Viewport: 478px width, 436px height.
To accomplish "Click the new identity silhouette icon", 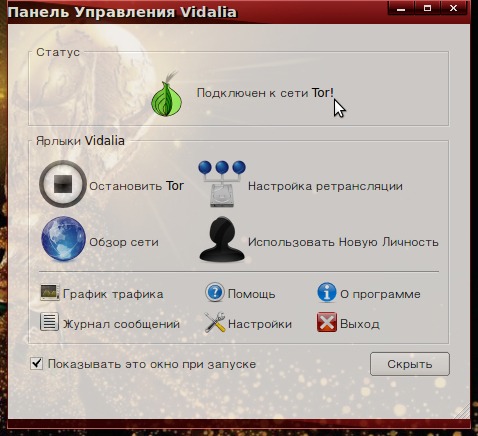I will click(x=222, y=239).
